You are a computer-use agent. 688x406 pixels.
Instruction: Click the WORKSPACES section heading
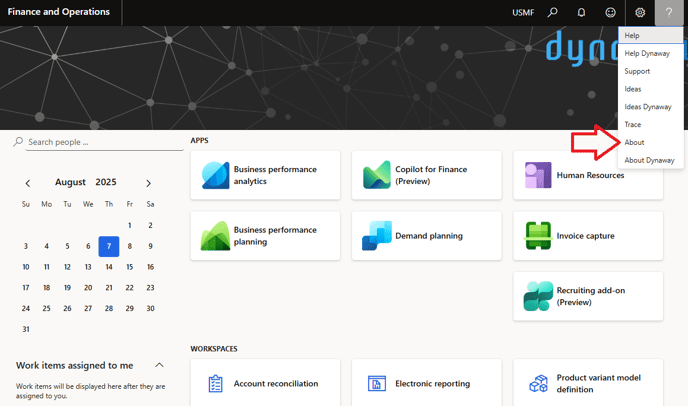tap(214, 349)
